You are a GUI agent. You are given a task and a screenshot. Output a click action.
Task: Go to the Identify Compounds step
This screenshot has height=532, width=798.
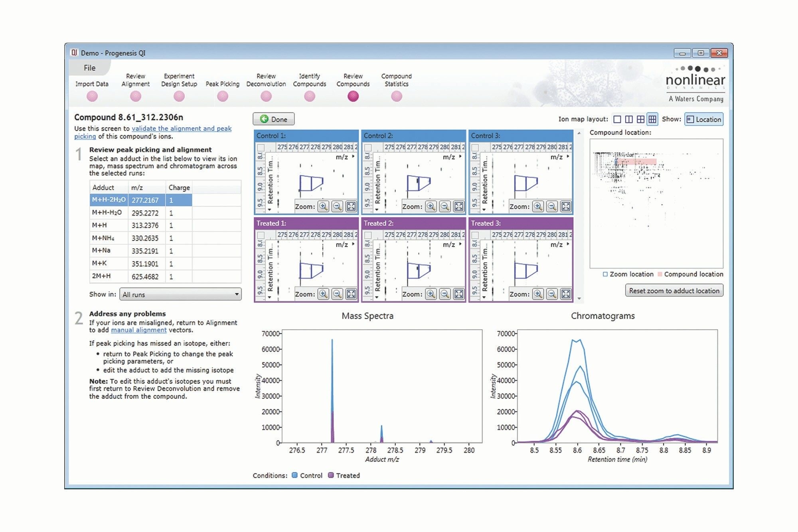[310, 96]
